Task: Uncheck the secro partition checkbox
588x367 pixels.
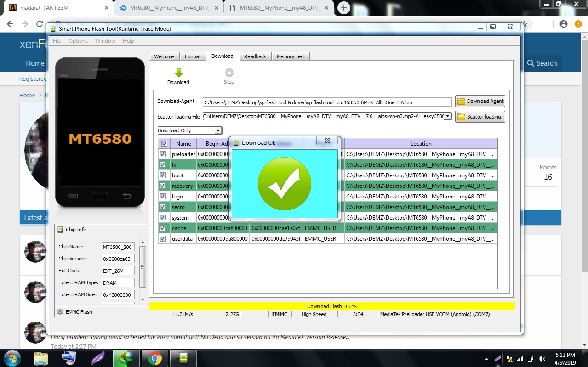Action: [162, 207]
